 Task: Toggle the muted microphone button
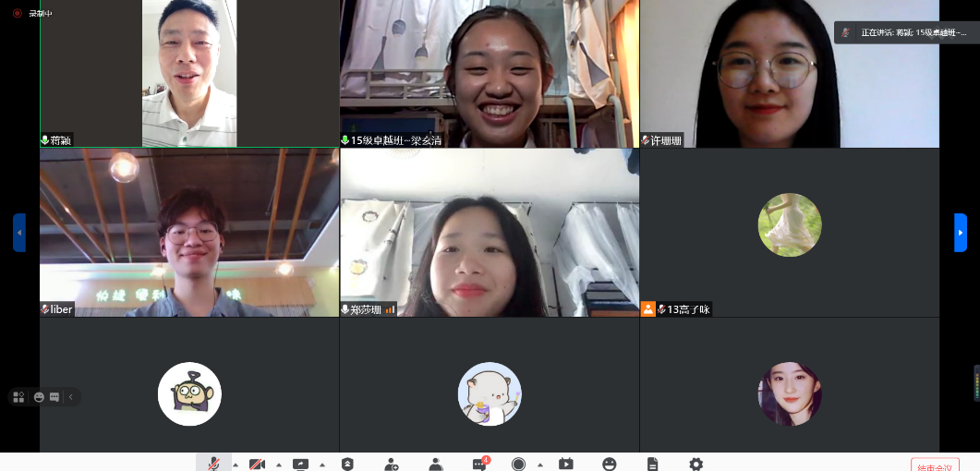tap(213, 464)
